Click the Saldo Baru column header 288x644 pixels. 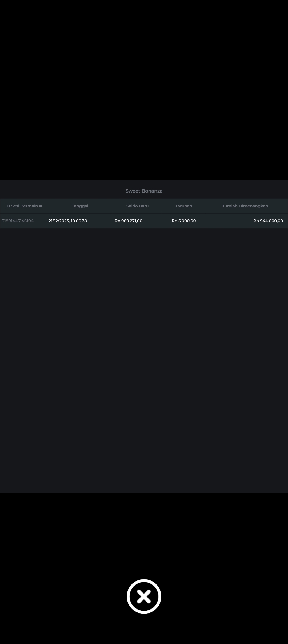(137, 206)
